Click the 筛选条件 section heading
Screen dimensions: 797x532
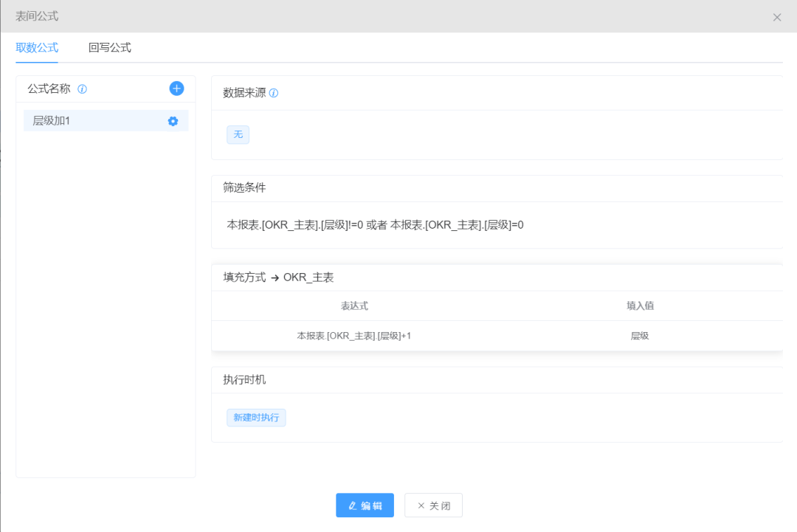click(244, 188)
